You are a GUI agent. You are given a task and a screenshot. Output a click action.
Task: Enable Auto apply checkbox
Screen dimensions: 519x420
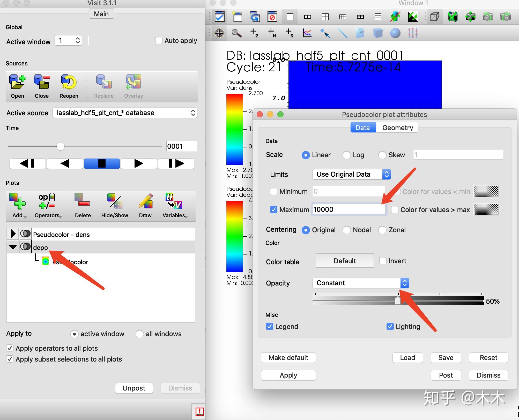coord(159,41)
